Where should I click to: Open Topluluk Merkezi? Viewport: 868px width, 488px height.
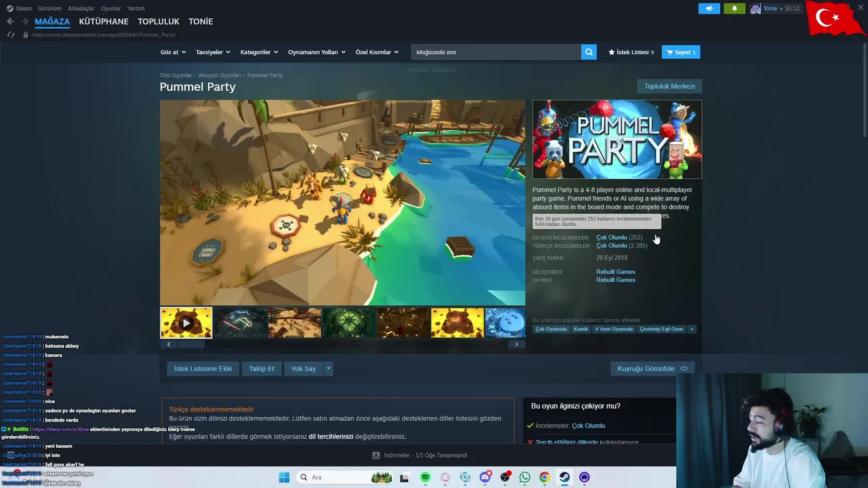pos(669,86)
